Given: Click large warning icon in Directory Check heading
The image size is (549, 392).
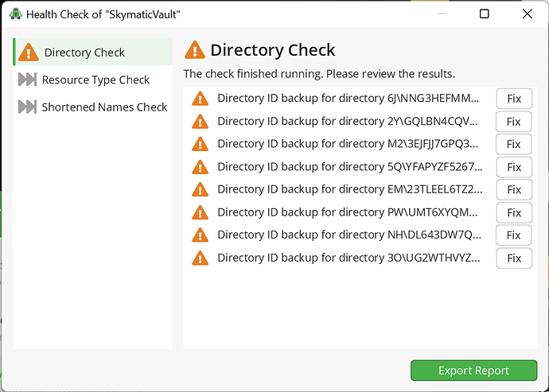Looking at the screenshot, I should 195,50.
